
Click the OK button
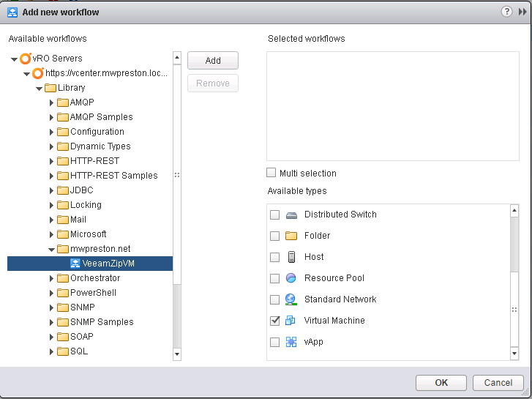point(441,383)
